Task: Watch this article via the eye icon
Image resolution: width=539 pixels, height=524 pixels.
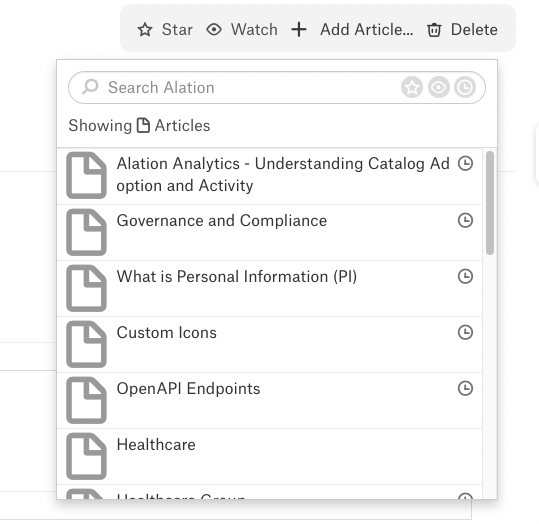Action: (x=214, y=30)
